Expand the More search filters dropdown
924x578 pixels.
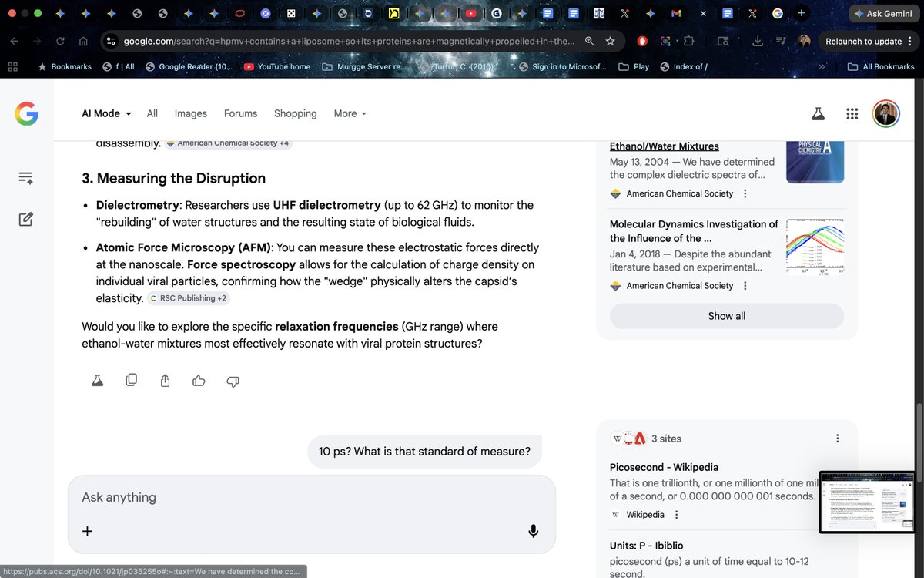click(x=350, y=113)
